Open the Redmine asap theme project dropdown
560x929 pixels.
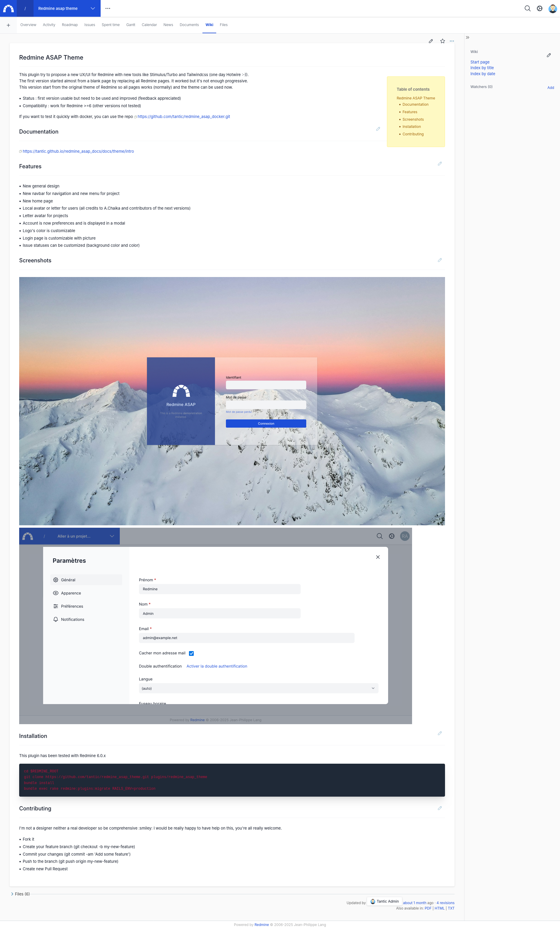pos(67,8)
